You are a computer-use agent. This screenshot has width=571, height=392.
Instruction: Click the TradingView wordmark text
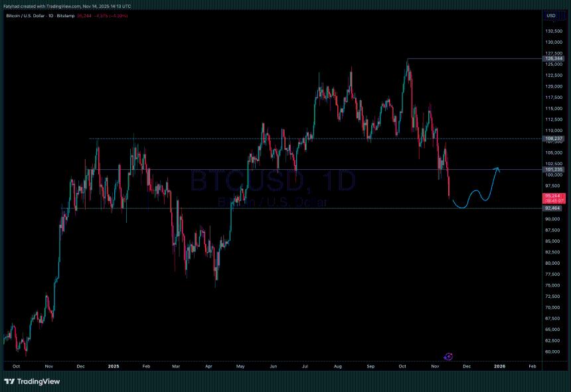pos(39,381)
